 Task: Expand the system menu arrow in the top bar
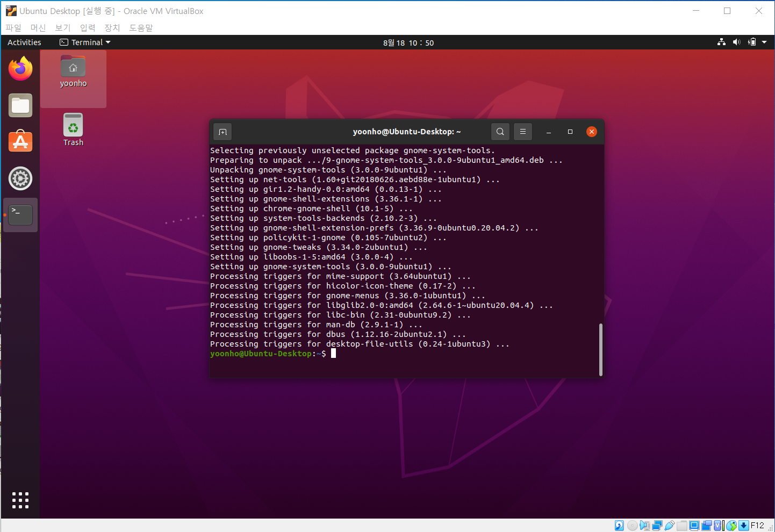[764, 42]
